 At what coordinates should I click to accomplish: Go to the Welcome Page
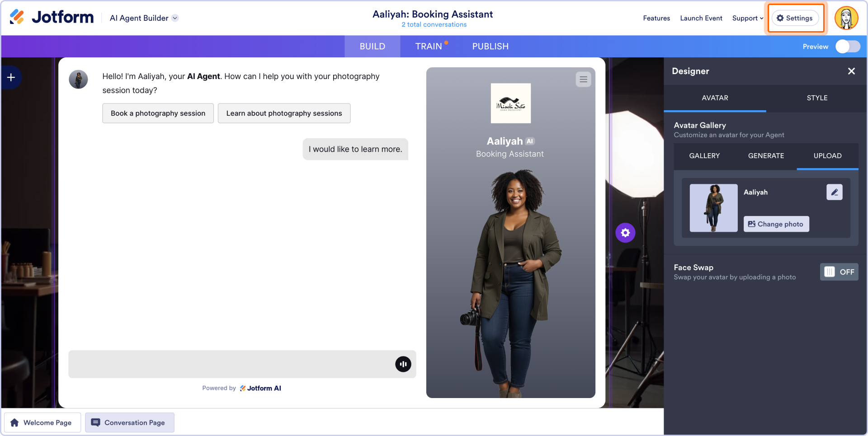(42, 423)
